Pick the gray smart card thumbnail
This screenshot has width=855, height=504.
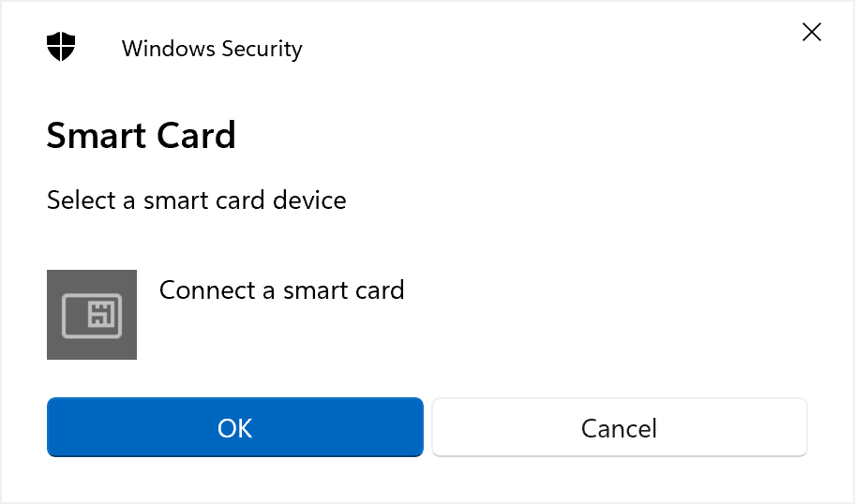point(92,315)
